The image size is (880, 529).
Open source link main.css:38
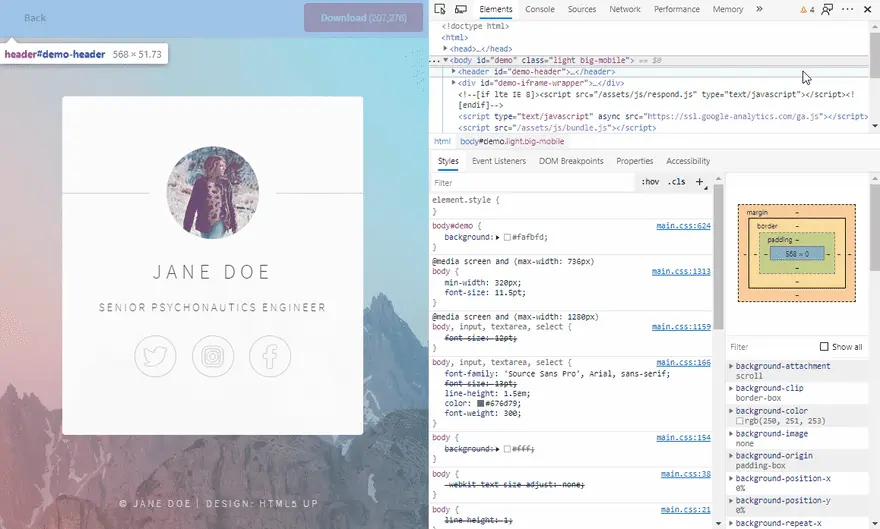tap(685, 474)
